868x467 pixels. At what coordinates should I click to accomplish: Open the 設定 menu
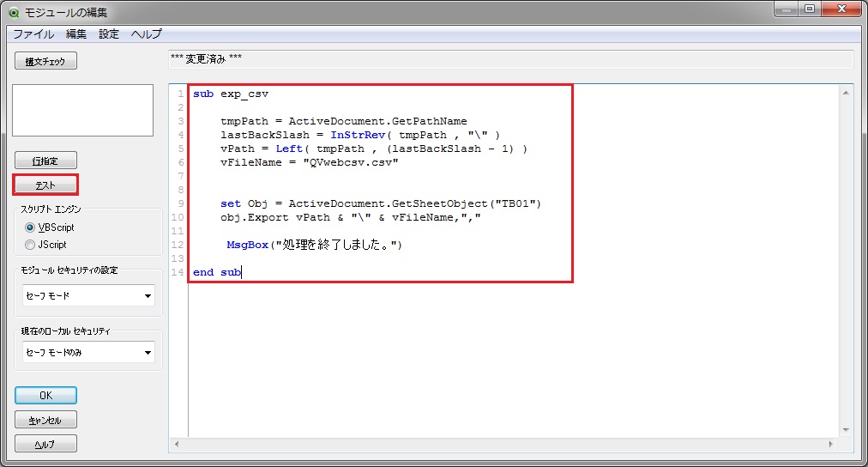point(108,33)
